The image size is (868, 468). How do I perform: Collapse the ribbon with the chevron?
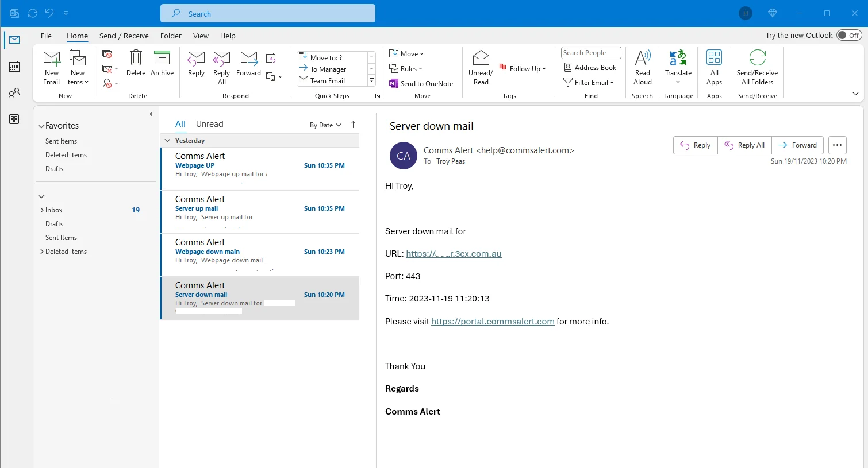855,94
